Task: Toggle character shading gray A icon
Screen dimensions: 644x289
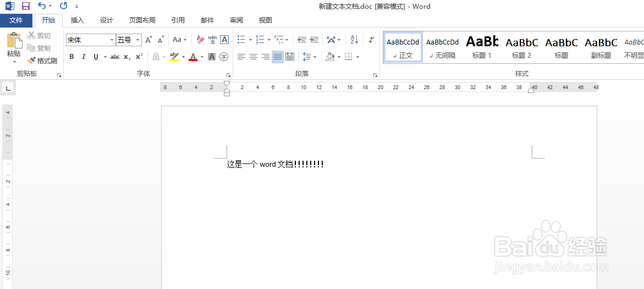Action: (x=212, y=57)
